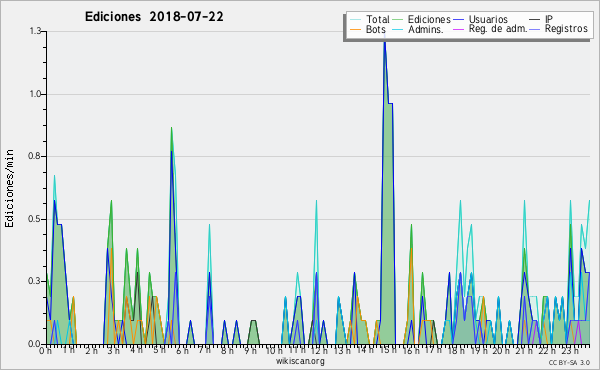Click the '6 h' x-axis label

(x=182, y=350)
